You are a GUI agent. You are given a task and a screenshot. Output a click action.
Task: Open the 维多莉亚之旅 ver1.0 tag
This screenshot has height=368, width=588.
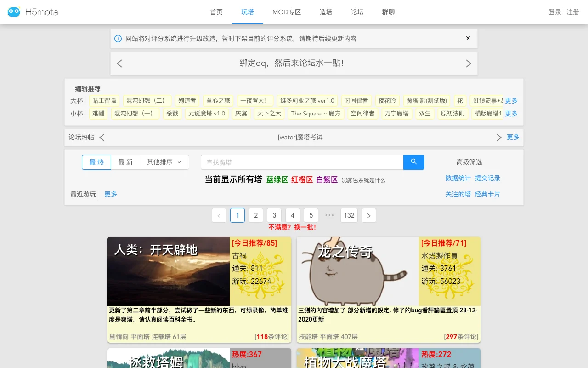[x=307, y=100]
